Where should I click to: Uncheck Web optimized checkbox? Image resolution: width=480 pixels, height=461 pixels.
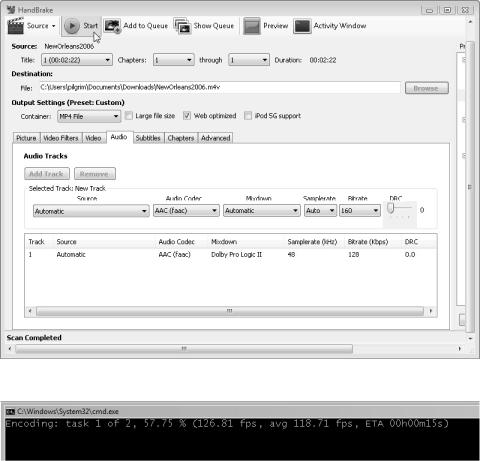click(x=187, y=116)
